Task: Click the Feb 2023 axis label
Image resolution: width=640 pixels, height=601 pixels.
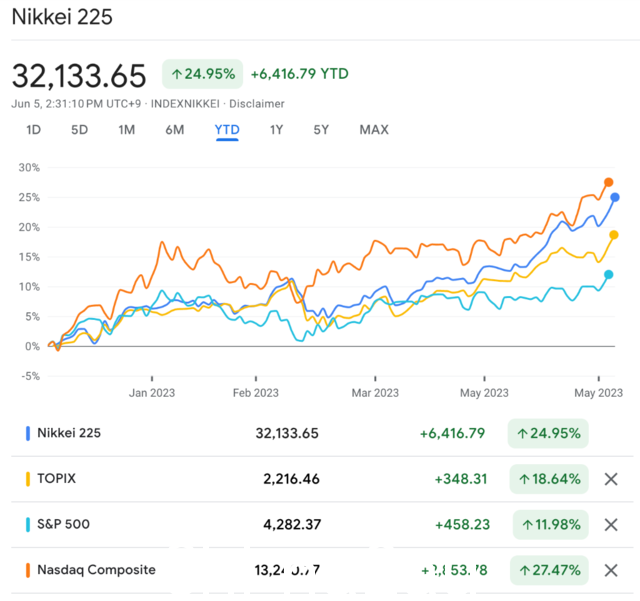Action: pyautogui.click(x=256, y=393)
